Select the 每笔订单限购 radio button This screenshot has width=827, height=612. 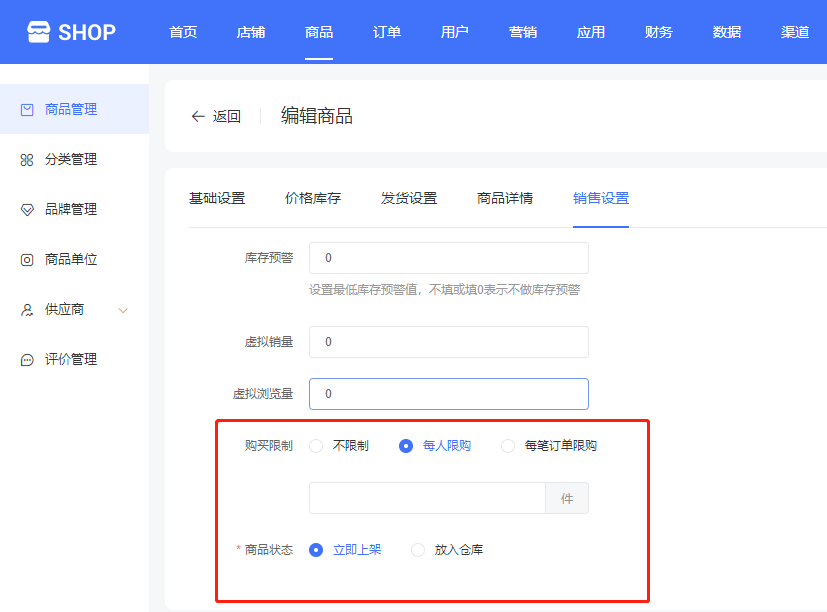point(508,446)
